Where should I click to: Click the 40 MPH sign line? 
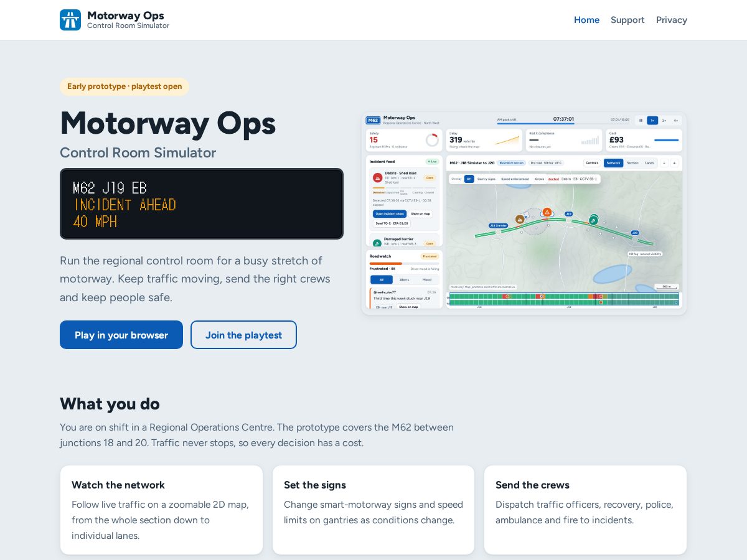95,222
